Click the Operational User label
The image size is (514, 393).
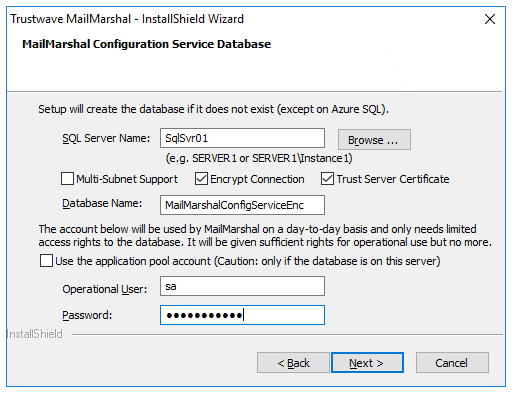point(105,289)
